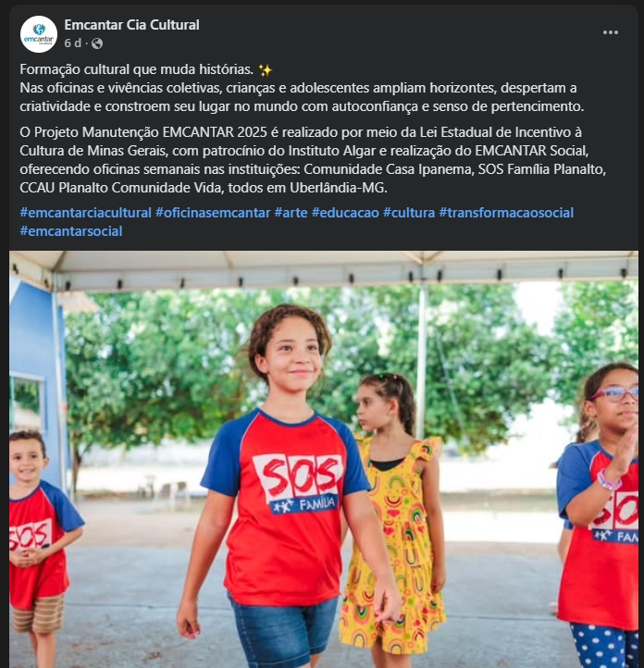The image size is (644, 668).
Task: Open the #emcantarciacultural hashtag
Action: pos(86,213)
